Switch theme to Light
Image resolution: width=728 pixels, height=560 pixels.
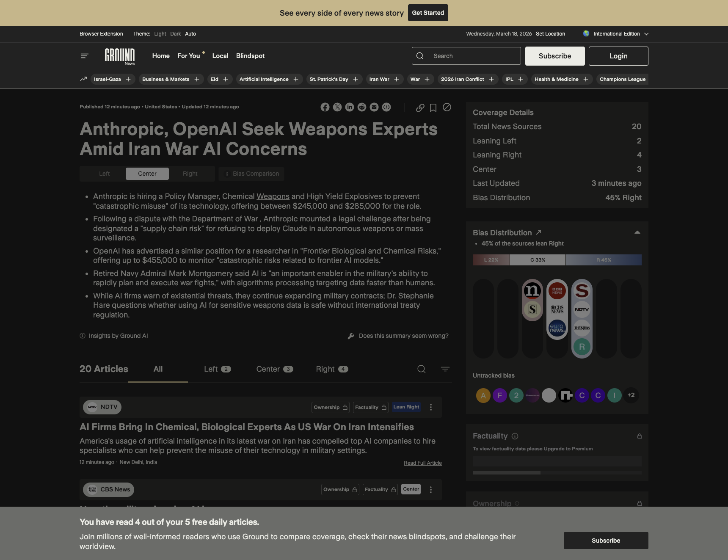coord(160,34)
